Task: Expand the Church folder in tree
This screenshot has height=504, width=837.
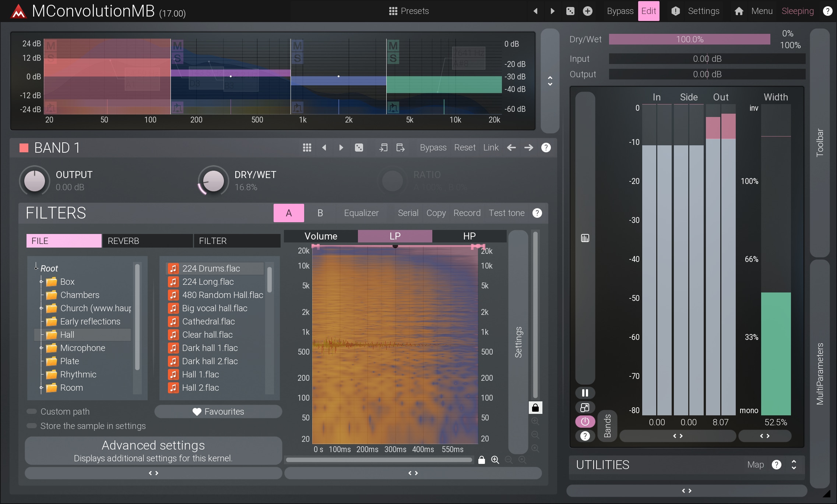Action: point(41,308)
